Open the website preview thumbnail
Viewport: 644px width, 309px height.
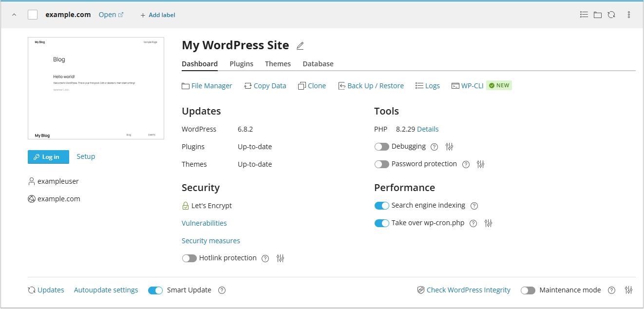[x=96, y=88]
